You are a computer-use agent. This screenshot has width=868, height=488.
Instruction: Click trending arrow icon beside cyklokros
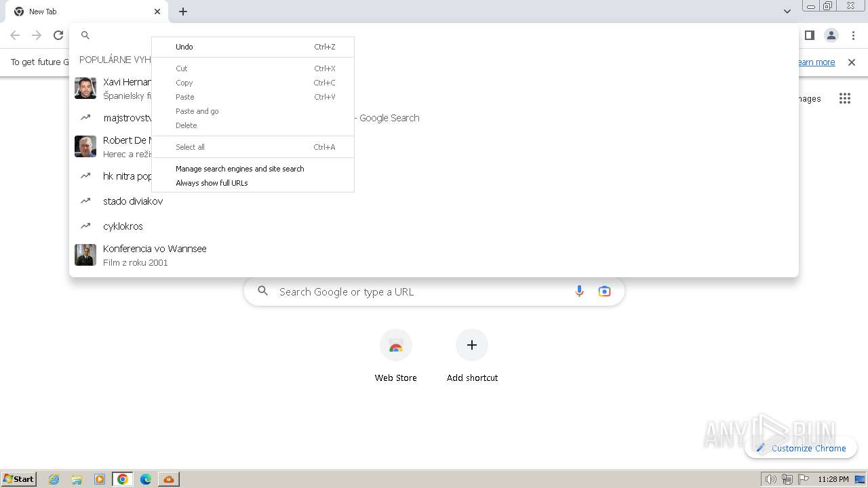click(85, 226)
